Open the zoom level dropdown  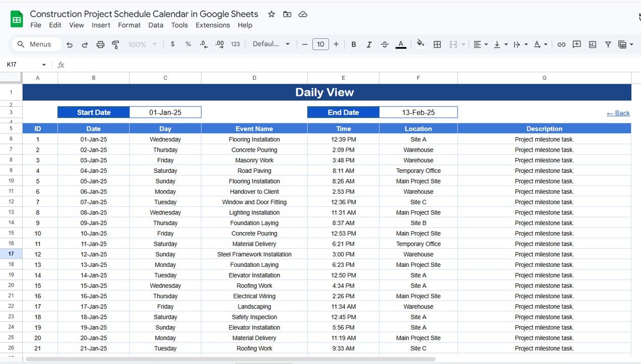pos(142,44)
